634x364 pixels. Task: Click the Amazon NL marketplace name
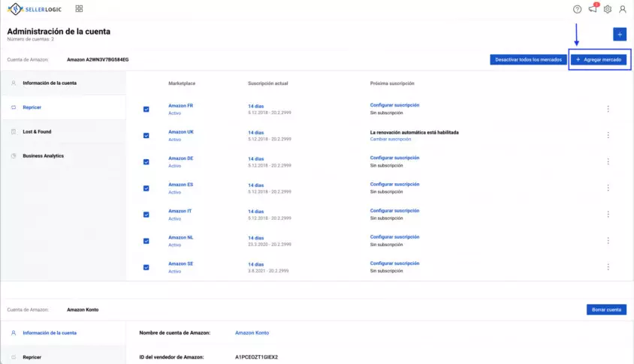pos(180,238)
